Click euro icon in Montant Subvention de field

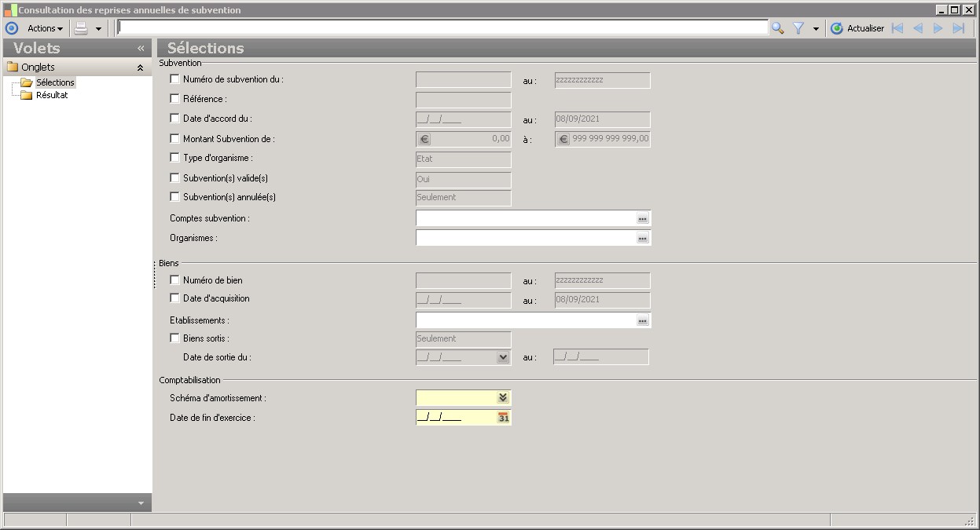tap(424, 139)
